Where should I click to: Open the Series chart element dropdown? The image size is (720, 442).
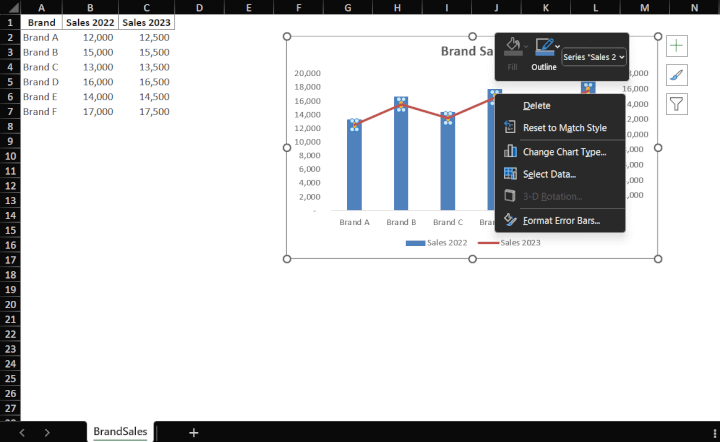[594, 58]
